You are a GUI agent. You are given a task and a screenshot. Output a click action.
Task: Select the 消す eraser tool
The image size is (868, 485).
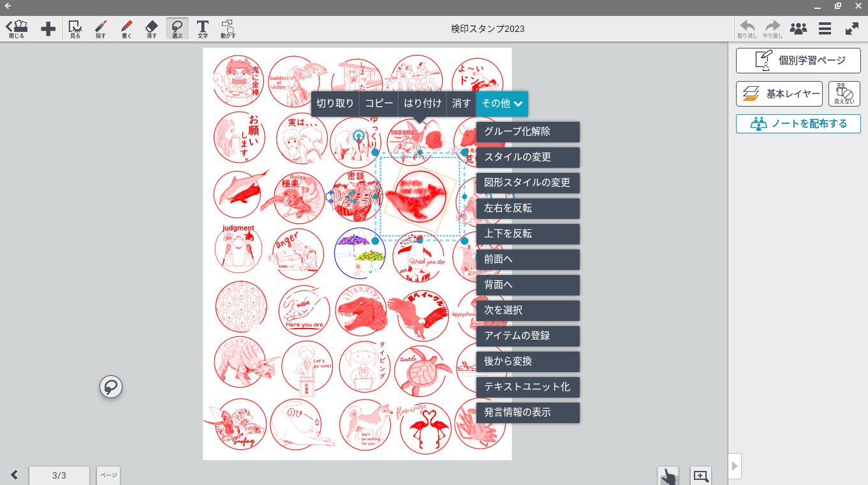[151, 29]
